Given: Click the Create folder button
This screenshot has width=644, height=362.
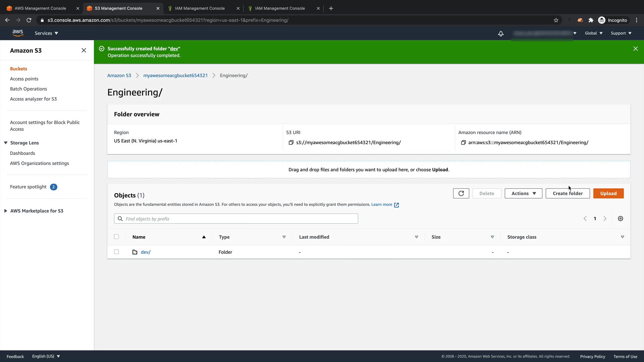Looking at the screenshot, I should [x=568, y=193].
